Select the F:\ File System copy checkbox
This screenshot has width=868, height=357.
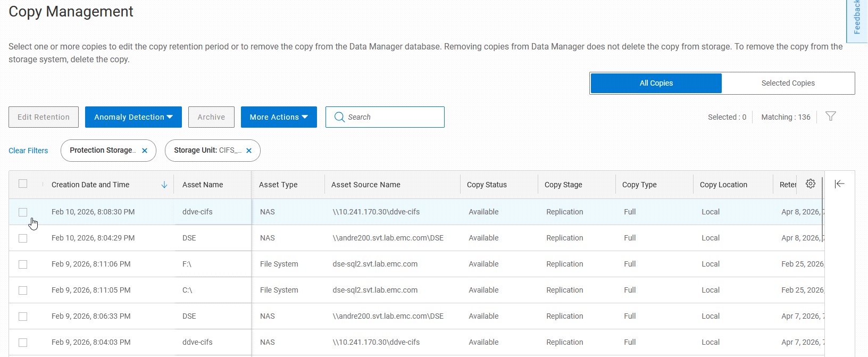pyautogui.click(x=23, y=264)
